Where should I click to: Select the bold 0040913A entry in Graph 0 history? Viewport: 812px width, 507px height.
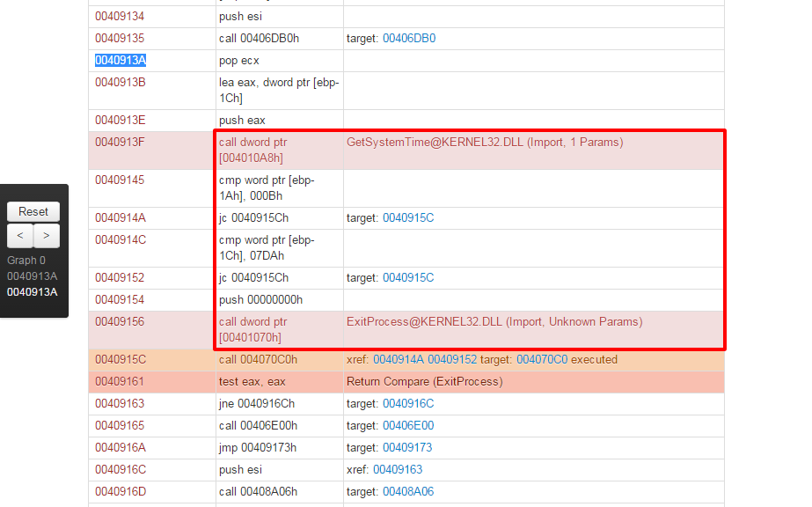coord(33,291)
